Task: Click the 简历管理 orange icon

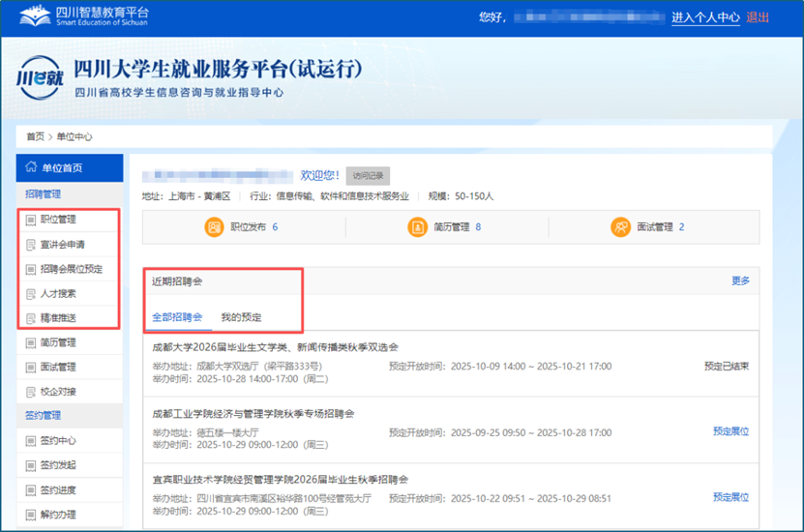Action: point(418,227)
